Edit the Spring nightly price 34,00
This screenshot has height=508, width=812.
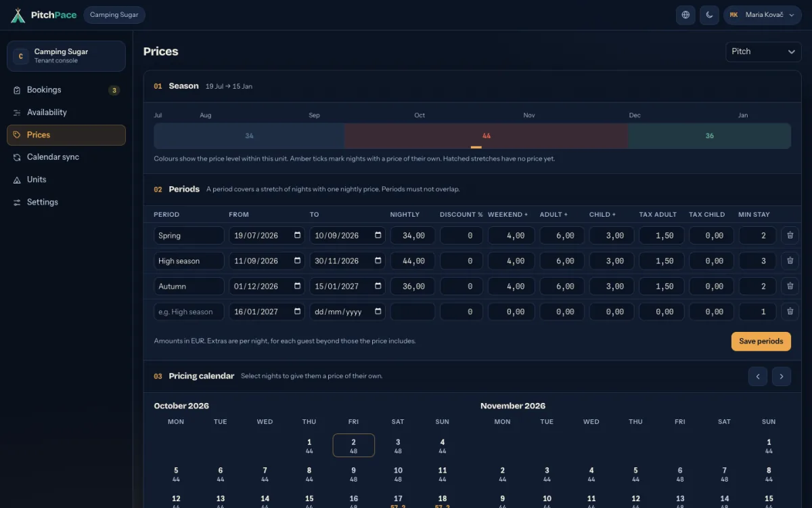(x=413, y=236)
